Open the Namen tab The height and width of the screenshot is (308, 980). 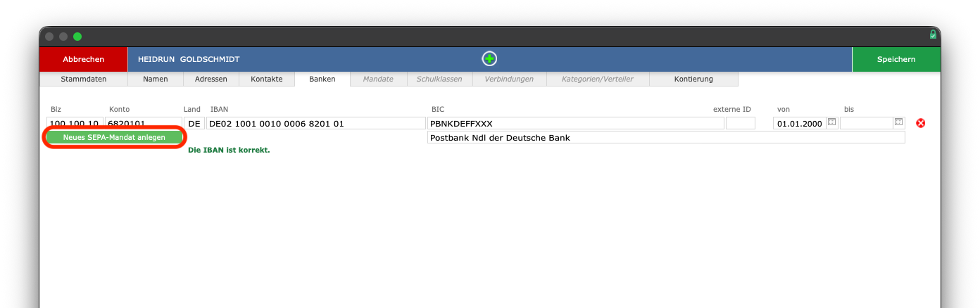click(x=156, y=79)
